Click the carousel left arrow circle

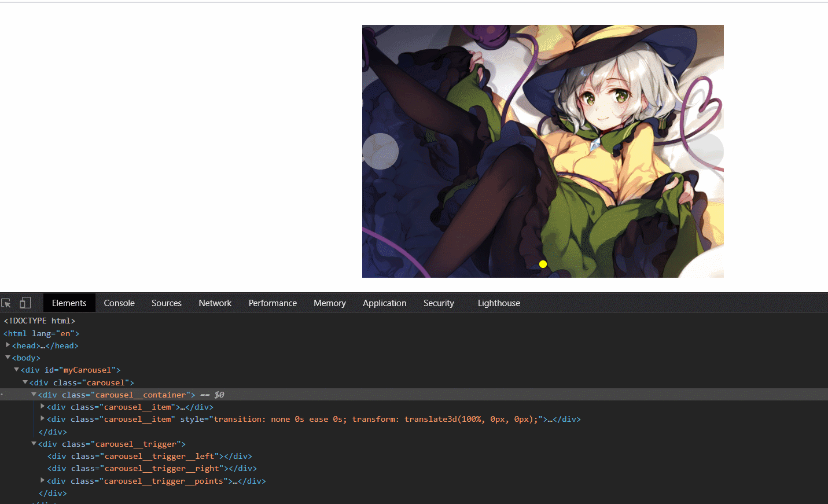click(380, 151)
